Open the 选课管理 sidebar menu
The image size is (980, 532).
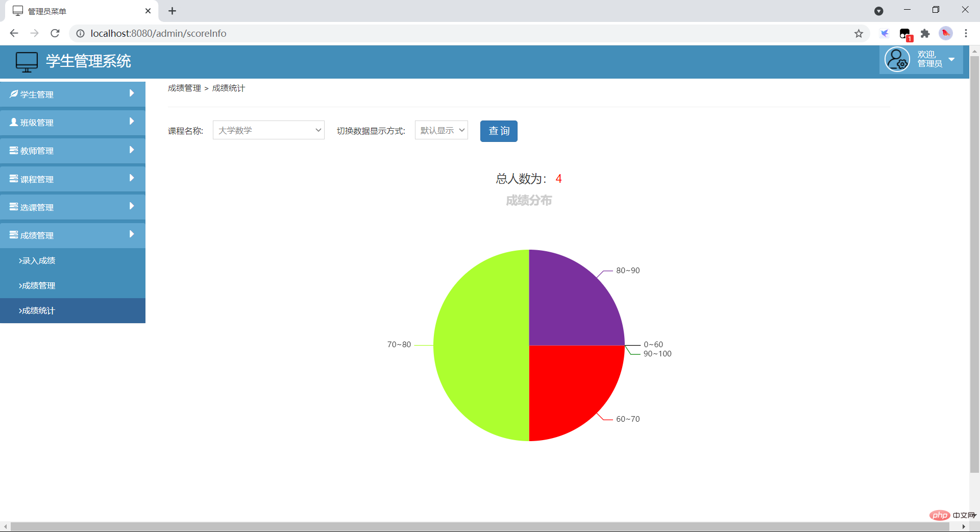pyautogui.click(x=72, y=207)
